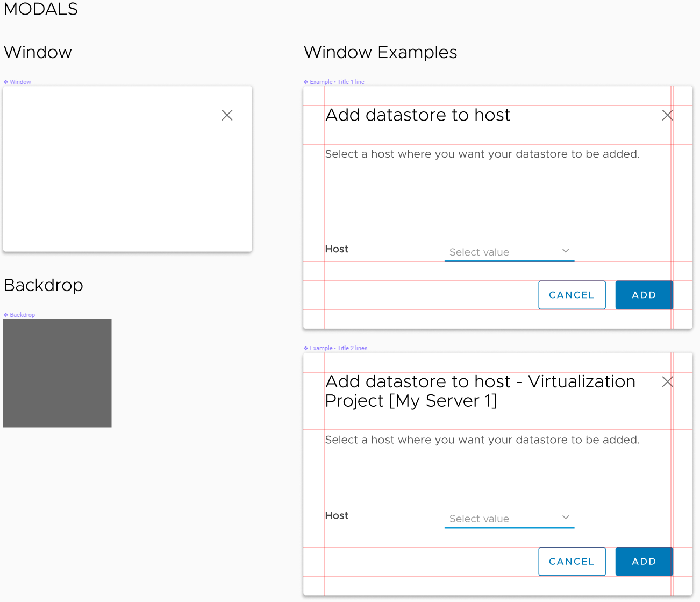Click ADD in the two-line title modal
Screen dimensions: 700x602
click(x=644, y=562)
